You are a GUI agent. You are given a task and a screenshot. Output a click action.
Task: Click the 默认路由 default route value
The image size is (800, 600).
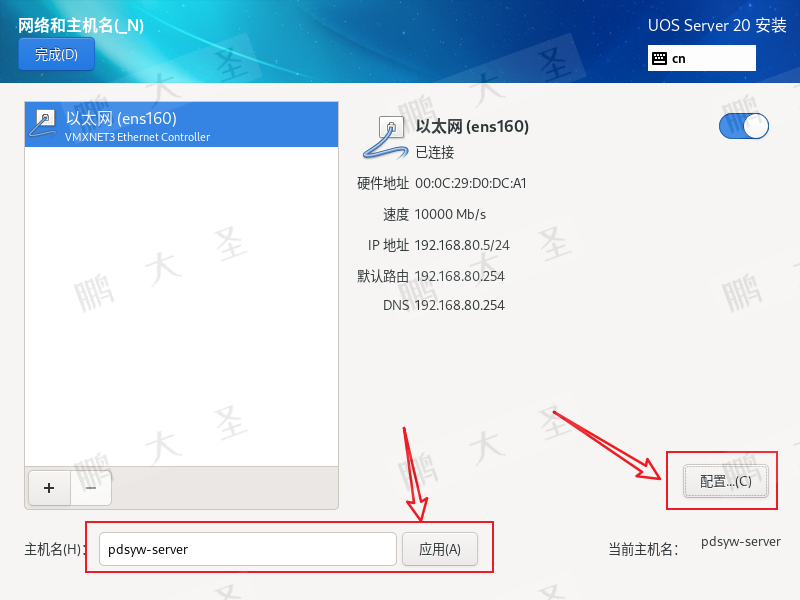[460, 276]
